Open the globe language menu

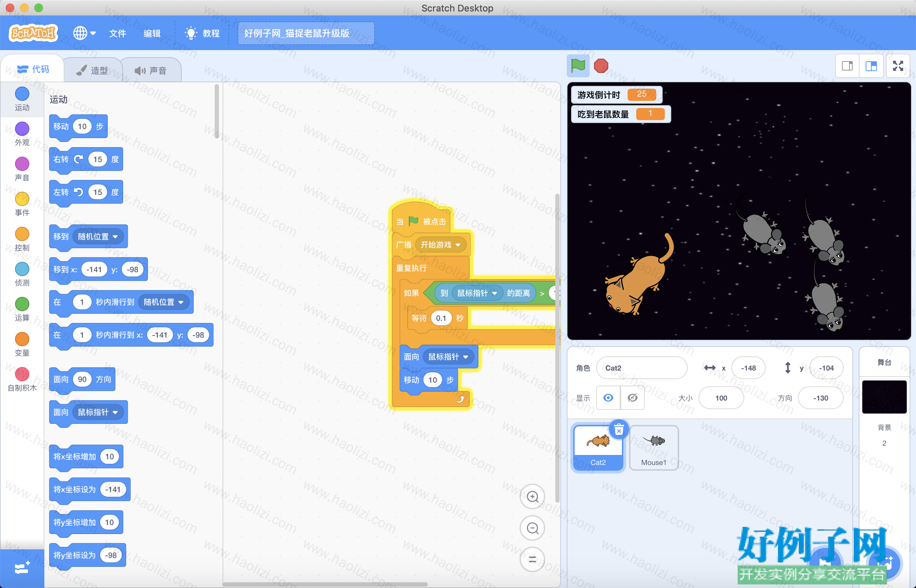click(84, 33)
